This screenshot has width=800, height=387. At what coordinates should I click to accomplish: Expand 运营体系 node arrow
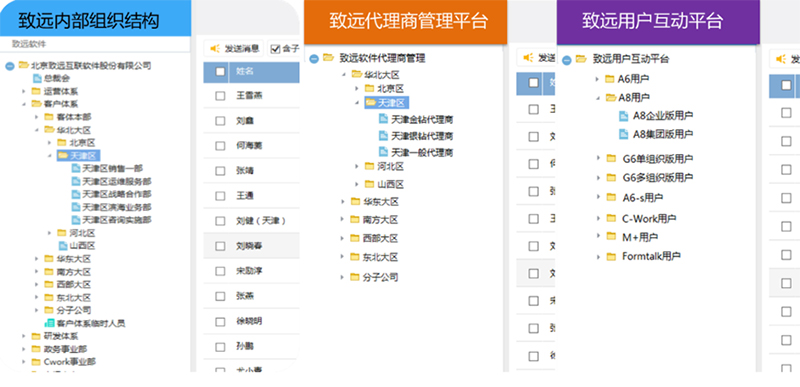[x=23, y=91]
